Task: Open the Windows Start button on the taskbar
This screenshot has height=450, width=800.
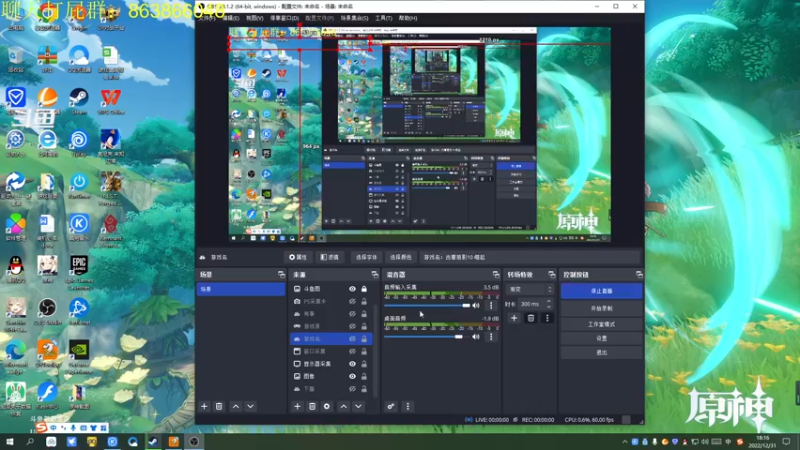Action: [10, 442]
